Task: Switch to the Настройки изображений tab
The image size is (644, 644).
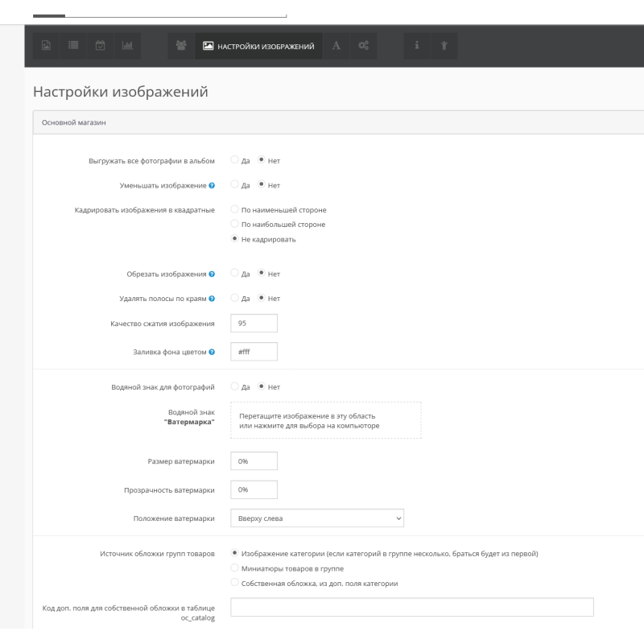Action: point(259,46)
